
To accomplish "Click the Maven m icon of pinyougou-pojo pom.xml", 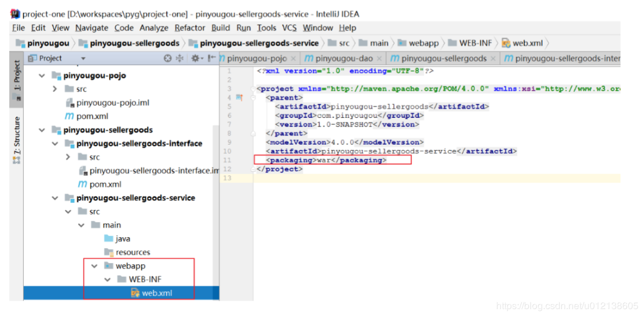I will [70, 116].
